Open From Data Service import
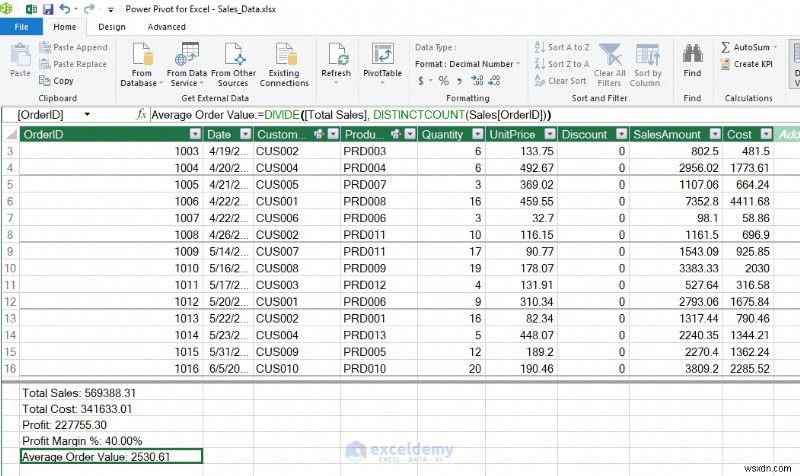The width and height of the screenshot is (800, 476). point(186,64)
